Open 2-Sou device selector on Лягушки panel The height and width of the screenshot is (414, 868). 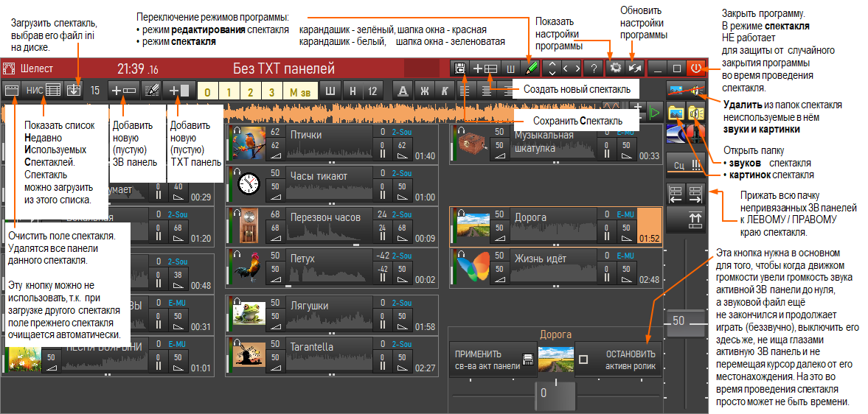[402, 303]
